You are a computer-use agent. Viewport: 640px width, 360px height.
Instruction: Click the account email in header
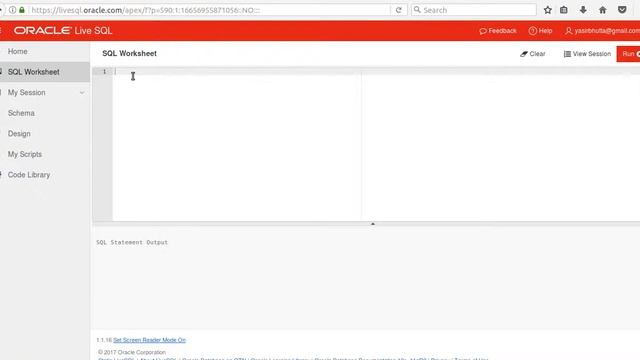click(607, 31)
